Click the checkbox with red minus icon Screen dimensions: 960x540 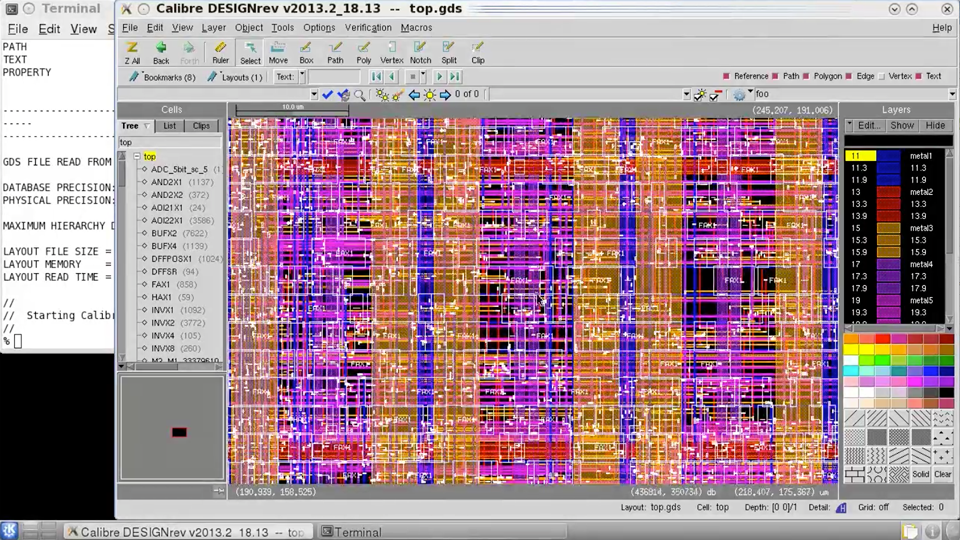tap(714, 94)
